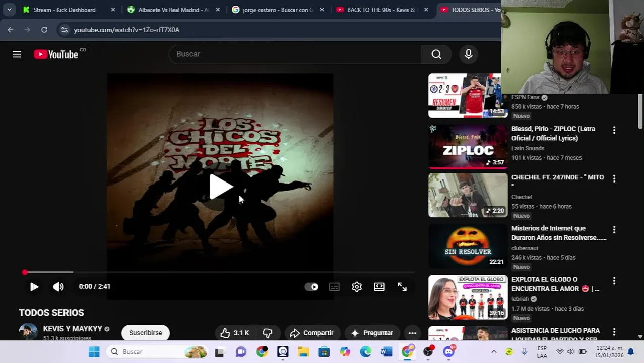Switch to Albacete Vs Real Madrid tab

click(173, 10)
